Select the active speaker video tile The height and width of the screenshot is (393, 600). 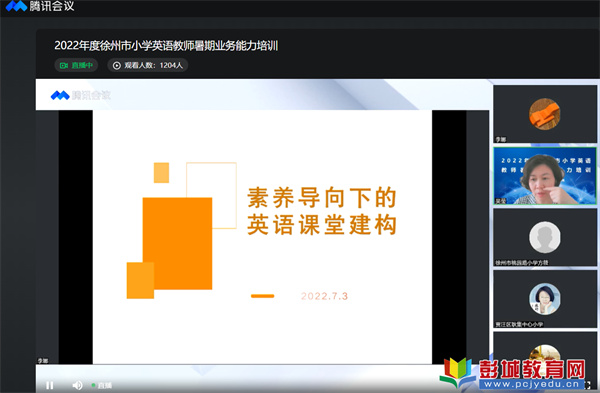tap(545, 176)
